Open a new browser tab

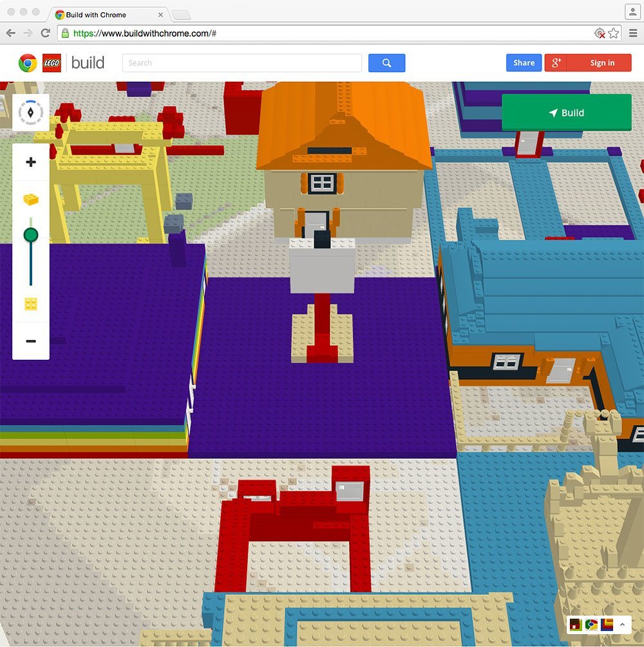[181, 15]
